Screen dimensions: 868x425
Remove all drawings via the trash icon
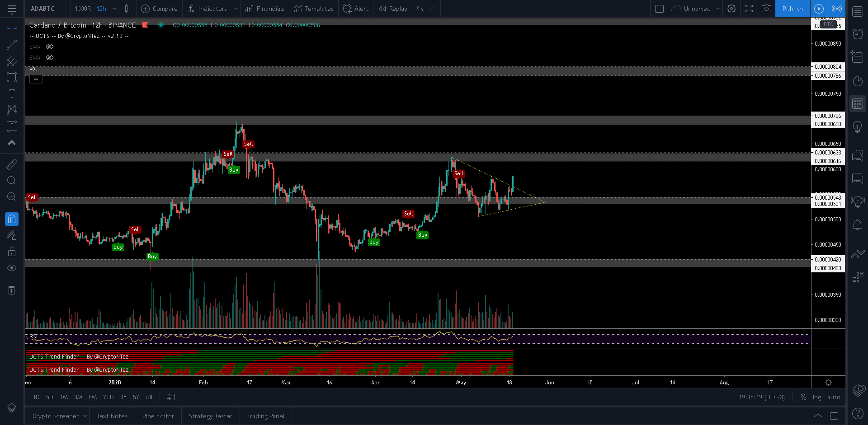(x=12, y=290)
